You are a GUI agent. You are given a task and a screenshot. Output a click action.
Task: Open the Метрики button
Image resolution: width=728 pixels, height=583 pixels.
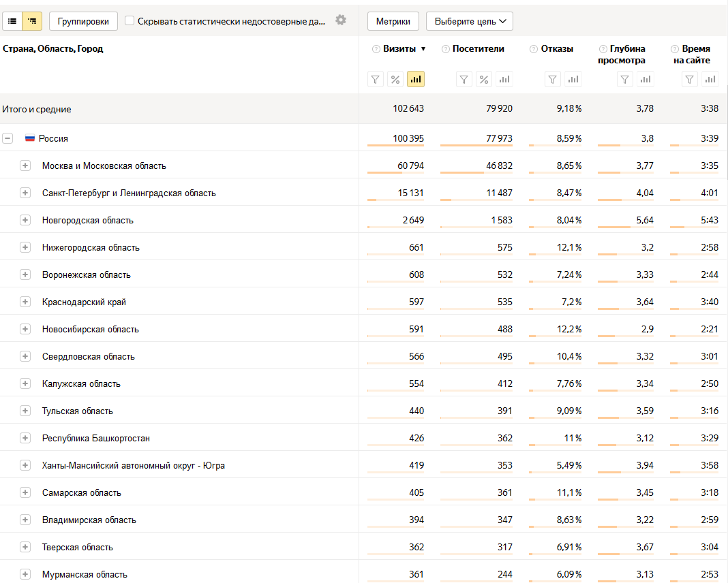393,21
